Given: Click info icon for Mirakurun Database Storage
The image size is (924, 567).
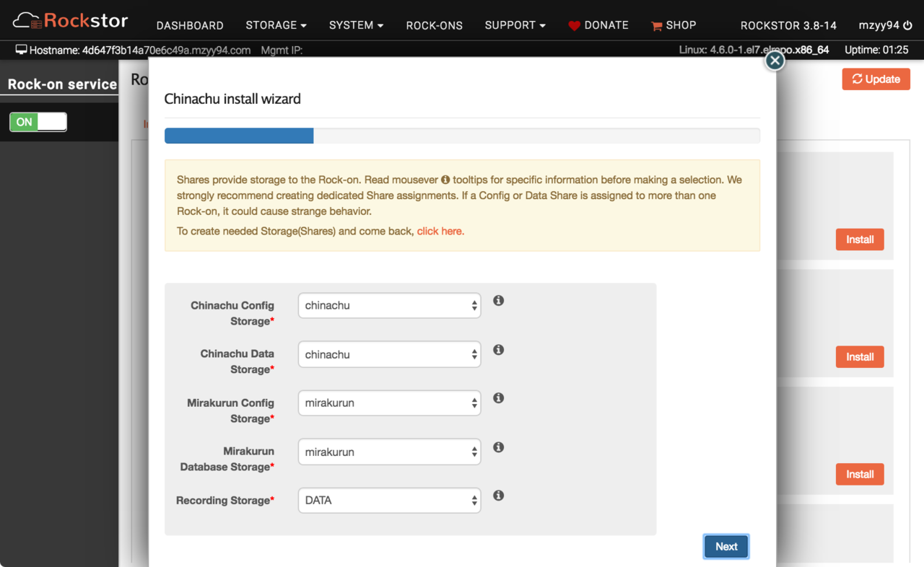Looking at the screenshot, I should (x=498, y=447).
